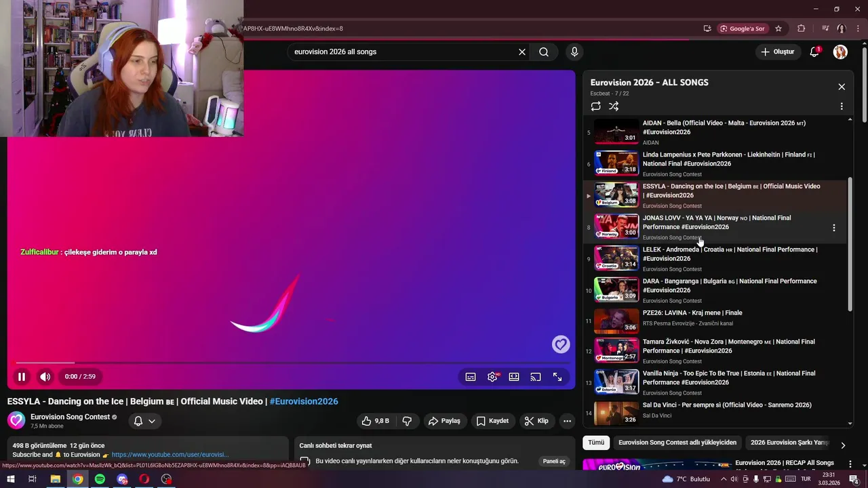Open youtube.com/user/eurovisi... description link
Image resolution: width=868 pixels, height=488 pixels.
tap(170, 455)
